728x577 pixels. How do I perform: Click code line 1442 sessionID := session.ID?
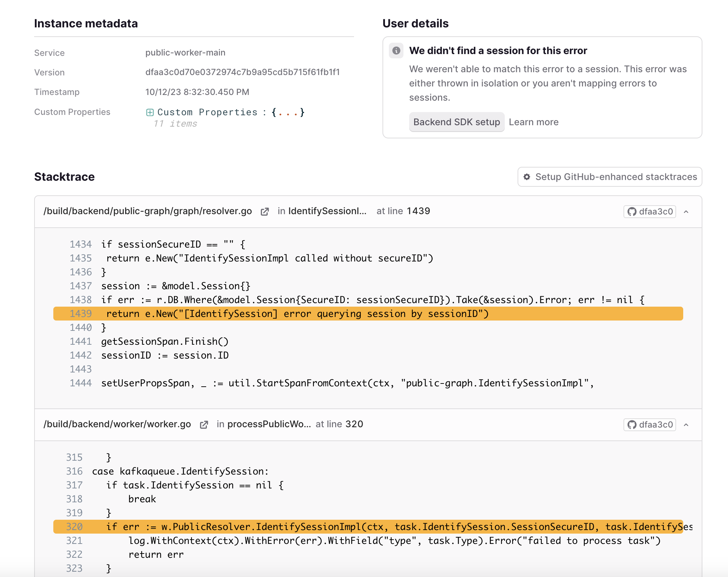[x=165, y=355]
